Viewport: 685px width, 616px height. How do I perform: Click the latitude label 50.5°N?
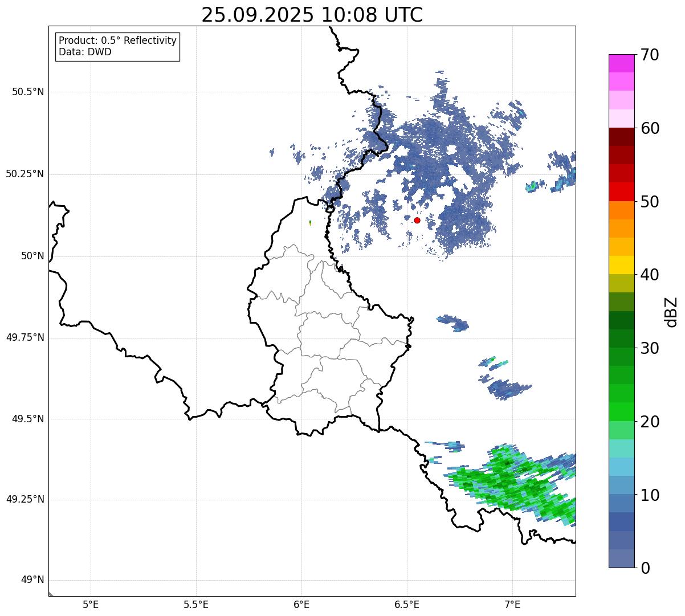tap(28, 92)
